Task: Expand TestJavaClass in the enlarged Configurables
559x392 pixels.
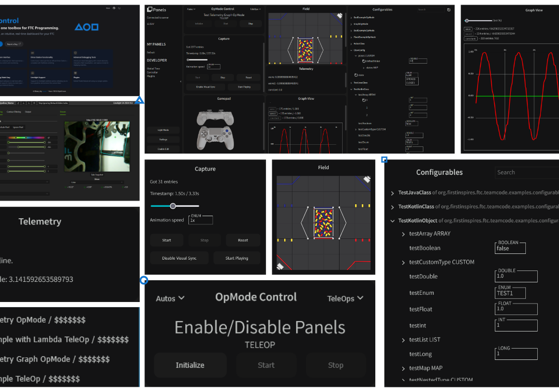Action: [393, 193]
